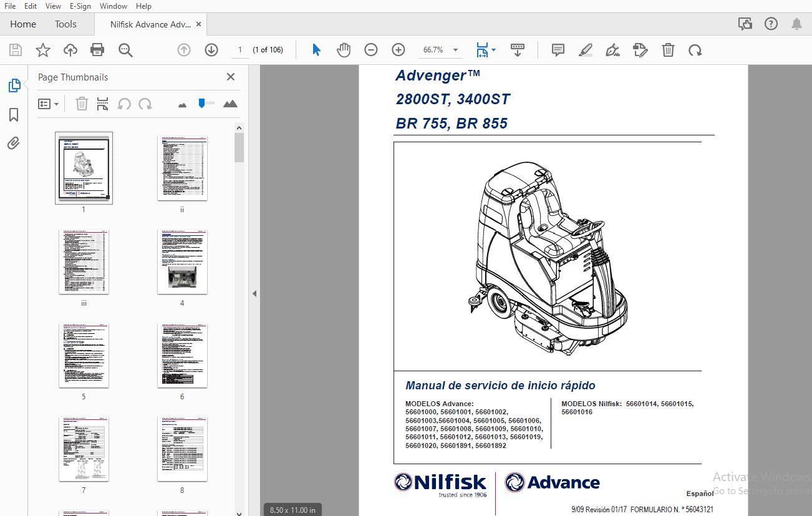812x516 pixels.
Task: Open the Help menu
Action: 143,6
